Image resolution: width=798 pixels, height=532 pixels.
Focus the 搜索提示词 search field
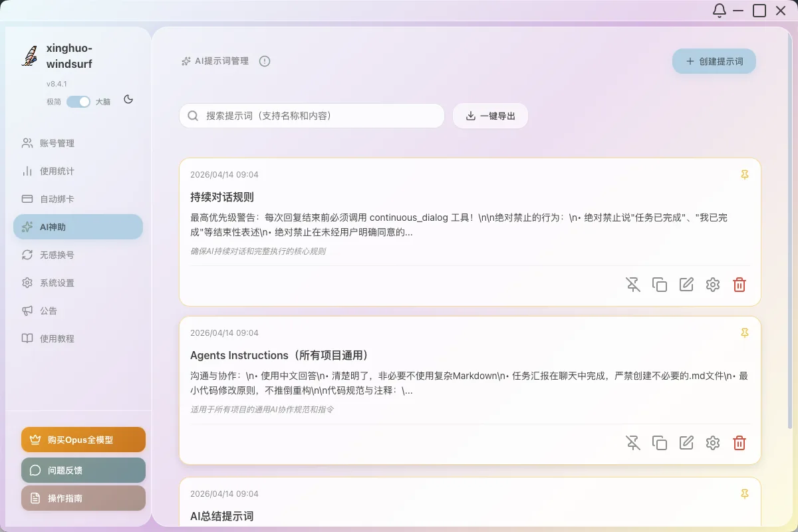point(312,116)
